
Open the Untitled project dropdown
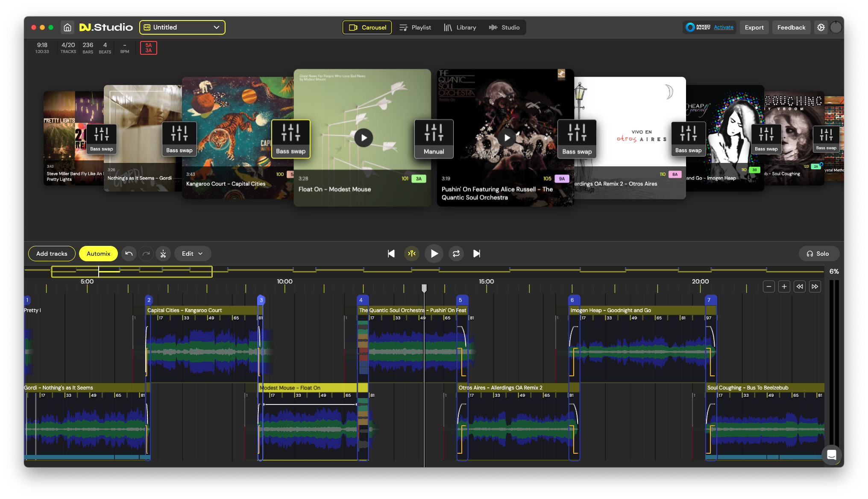click(x=182, y=27)
